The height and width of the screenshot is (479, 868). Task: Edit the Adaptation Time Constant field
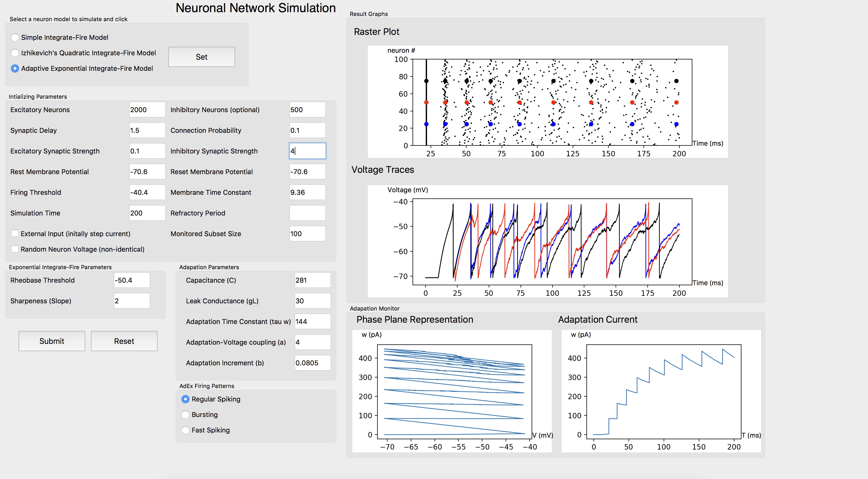(313, 322)
